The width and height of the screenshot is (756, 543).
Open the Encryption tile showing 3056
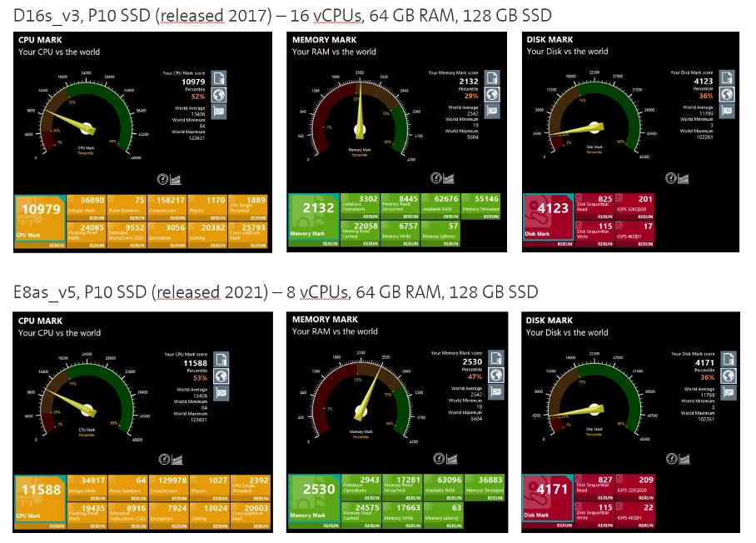tap(167, 235)
